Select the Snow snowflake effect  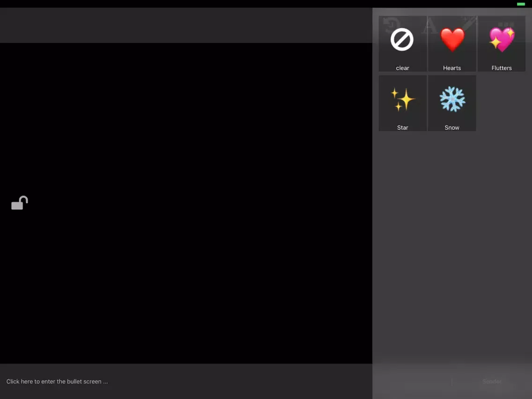[x=452, y=103]
